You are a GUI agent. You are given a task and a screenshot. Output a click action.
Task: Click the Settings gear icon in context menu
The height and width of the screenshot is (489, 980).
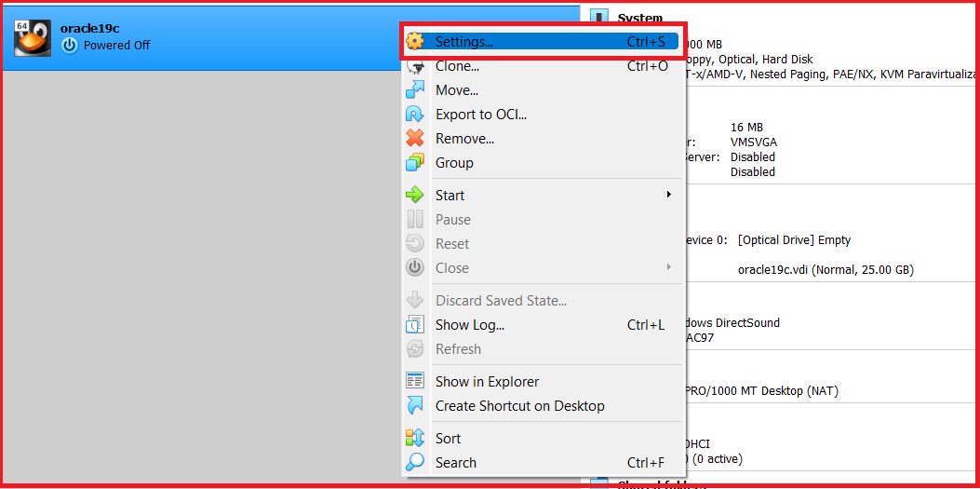tap(415, 41)
